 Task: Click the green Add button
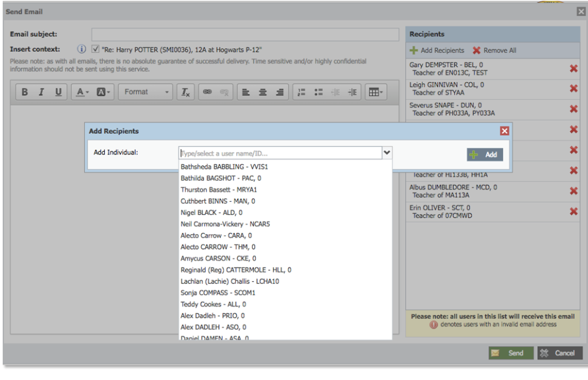pyautogui.click(x=485, y=155)
